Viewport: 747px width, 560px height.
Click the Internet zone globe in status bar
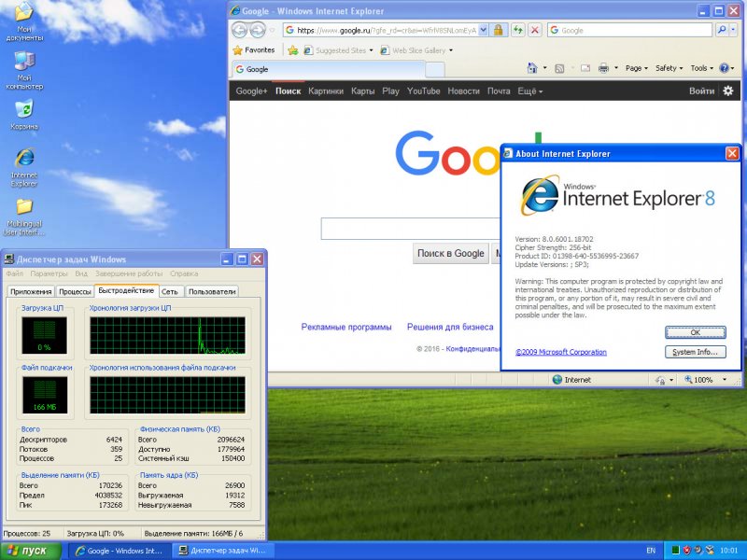[x=557, y=380]
